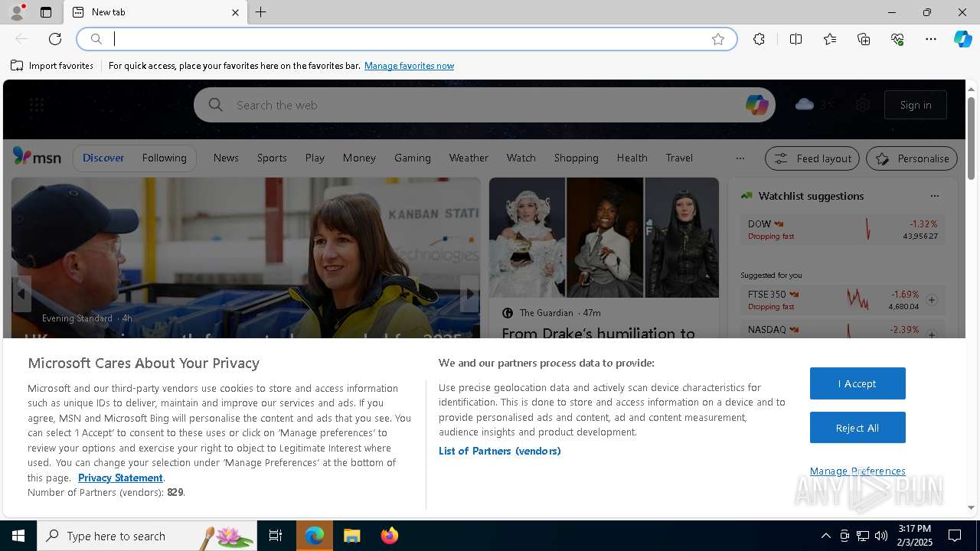Select the Following tab

click(x=164, y=158)
